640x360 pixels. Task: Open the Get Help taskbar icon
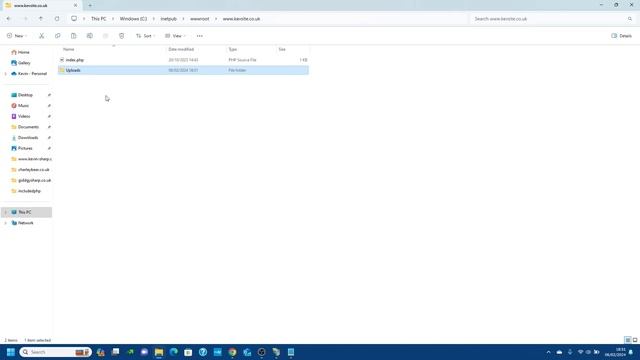tap(203, 352)
